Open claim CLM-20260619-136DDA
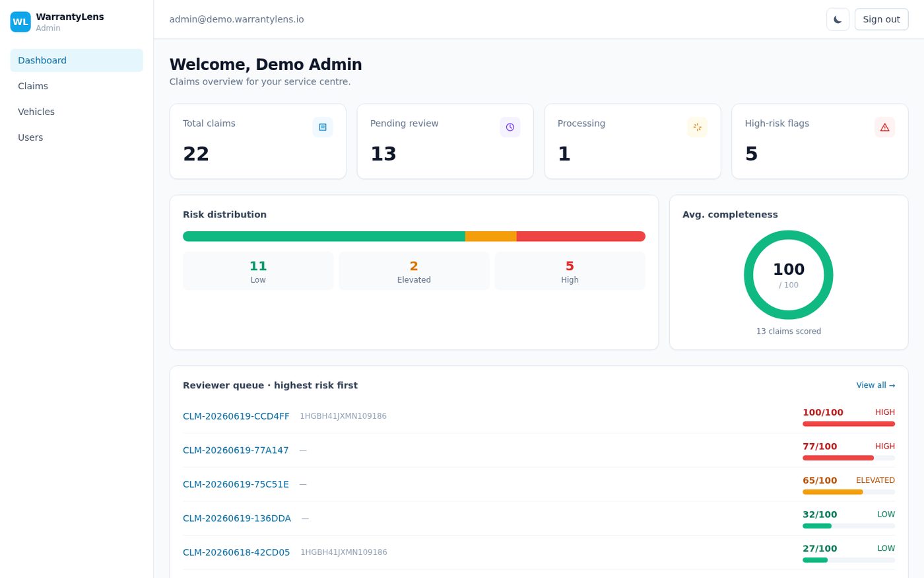This screenshot has width=924, height=578. (237, 519)
